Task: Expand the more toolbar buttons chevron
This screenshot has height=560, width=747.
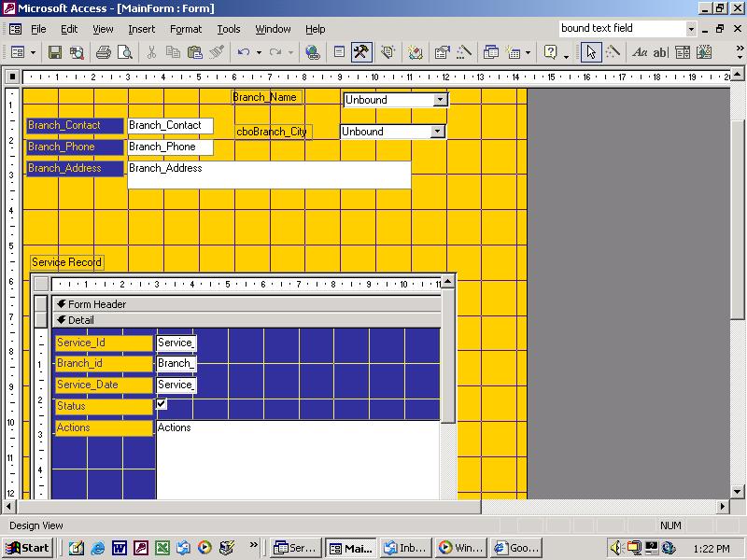Action: (740, 49)
